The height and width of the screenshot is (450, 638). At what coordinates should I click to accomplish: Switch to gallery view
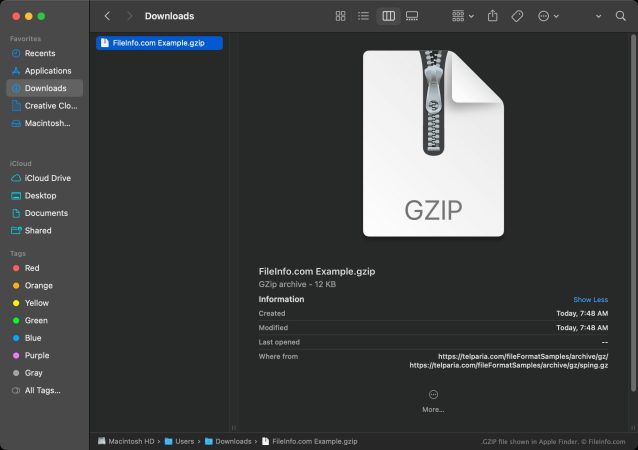412,16
